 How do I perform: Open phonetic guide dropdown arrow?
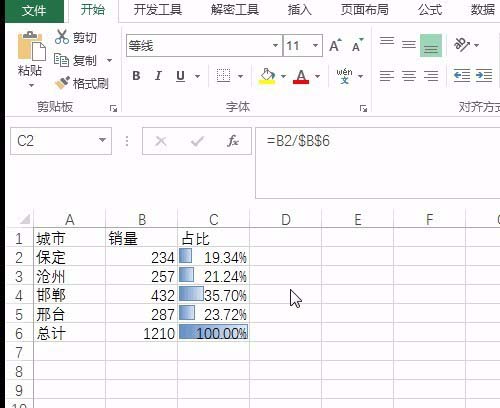[x=360, y=76]
